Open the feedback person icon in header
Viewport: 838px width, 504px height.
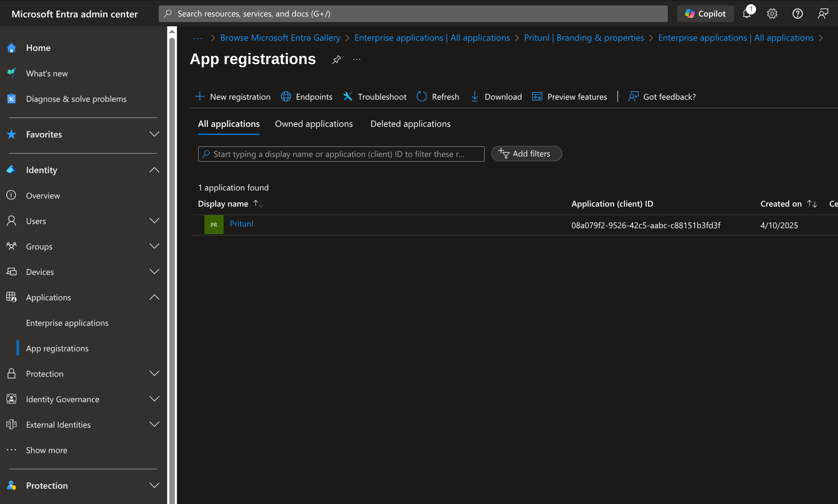point(823,14)
